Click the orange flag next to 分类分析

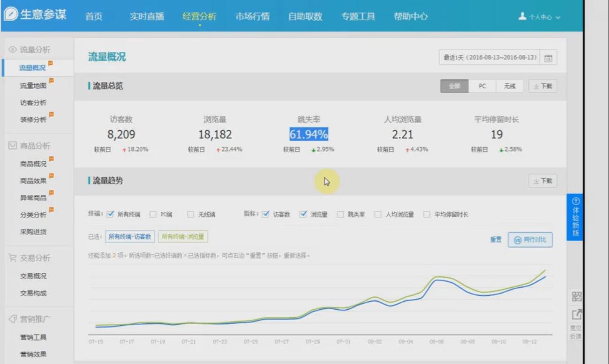coord(51,209)
